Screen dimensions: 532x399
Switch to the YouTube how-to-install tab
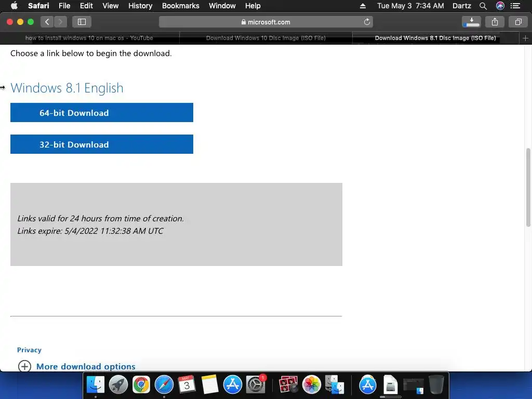[x=89, y=38]
